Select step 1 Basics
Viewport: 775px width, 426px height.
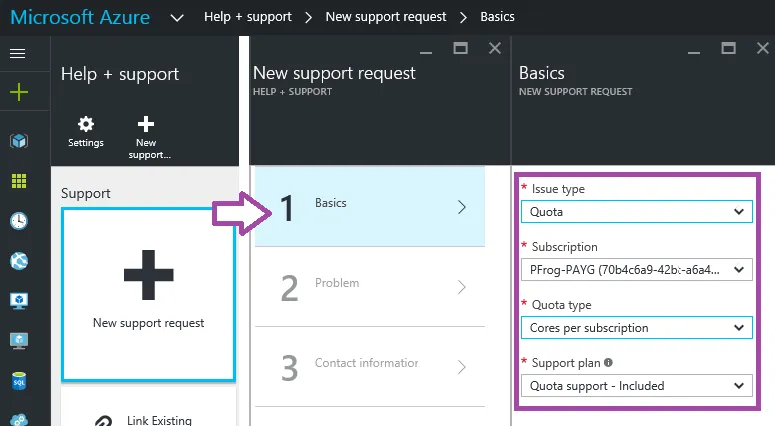click(x=369, y=207)
